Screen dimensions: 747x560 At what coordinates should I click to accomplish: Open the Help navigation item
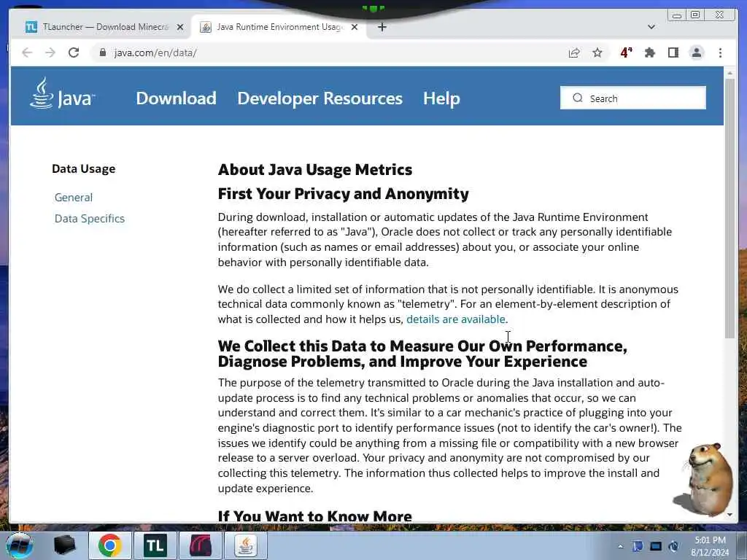coord(441,98)
